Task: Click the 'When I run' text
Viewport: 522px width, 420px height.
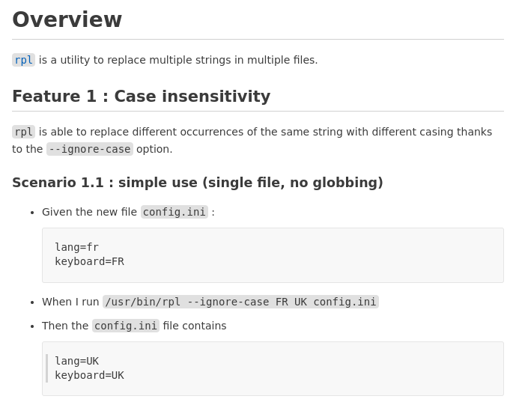Action: [70, 302]
